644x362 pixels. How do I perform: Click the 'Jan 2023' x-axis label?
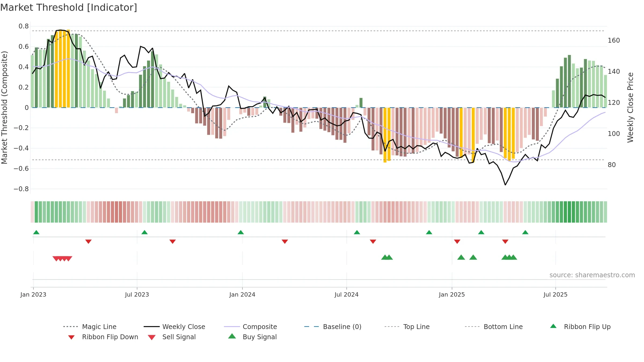coord(33,295)
